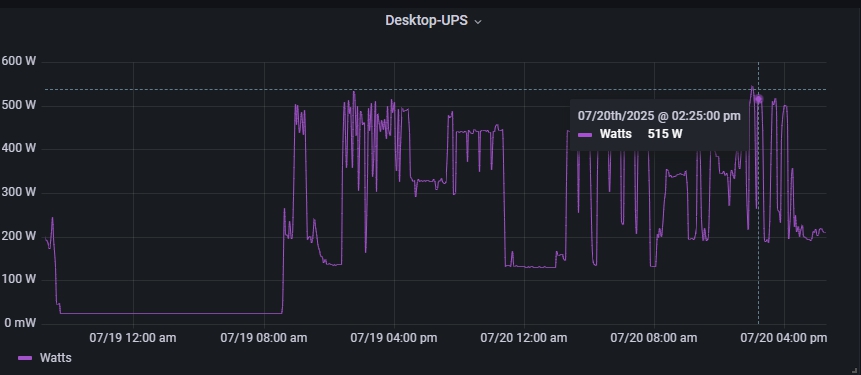Click the tooltip timestamp 07/20th/2025 @ 02:25:00 pm
Viewport: 861px width, 375px height.
click(x=659, y=116)
